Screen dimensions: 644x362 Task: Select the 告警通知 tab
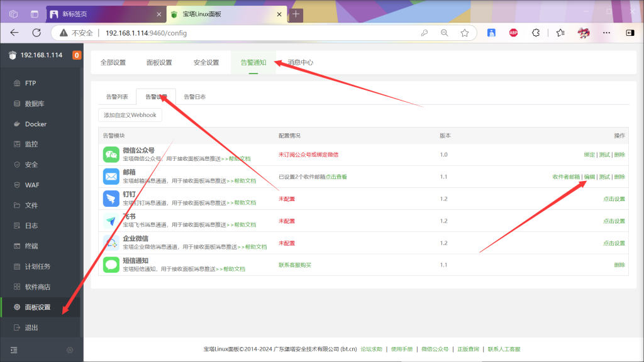coord(253,62)
